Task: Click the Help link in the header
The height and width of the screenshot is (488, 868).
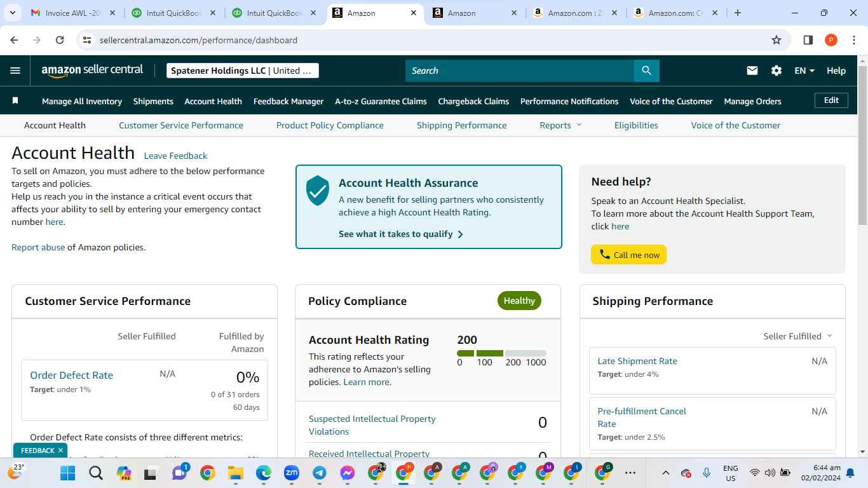Action: [836, 71]
